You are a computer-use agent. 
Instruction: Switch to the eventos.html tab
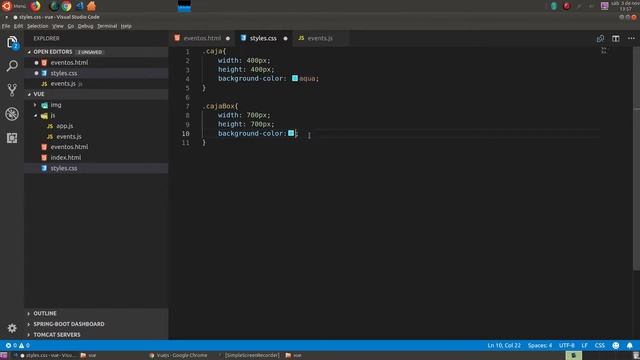(x=202, y=38)
